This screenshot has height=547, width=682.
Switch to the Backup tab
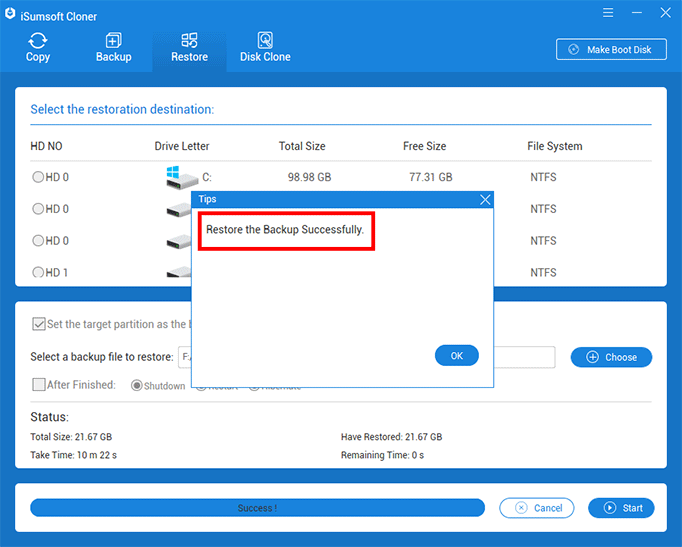(x=114, y=48)
